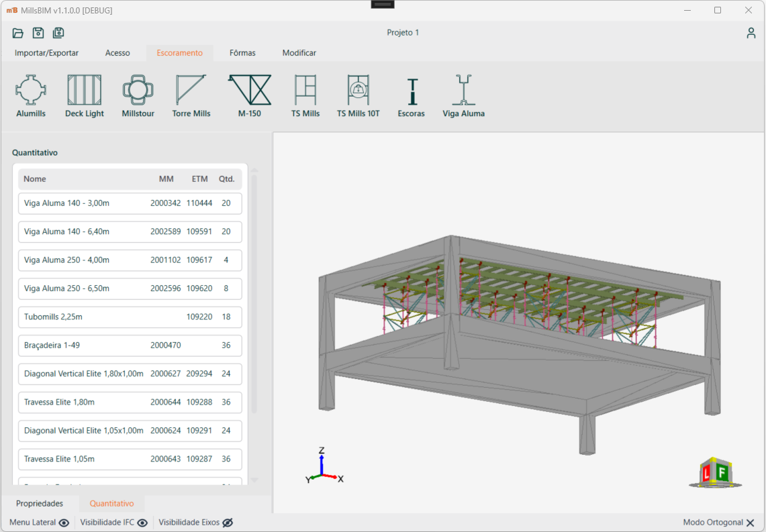Click the quantitativo list scrollbar
766x532 pixels.
pyautogui.click(x=254, y=295)
